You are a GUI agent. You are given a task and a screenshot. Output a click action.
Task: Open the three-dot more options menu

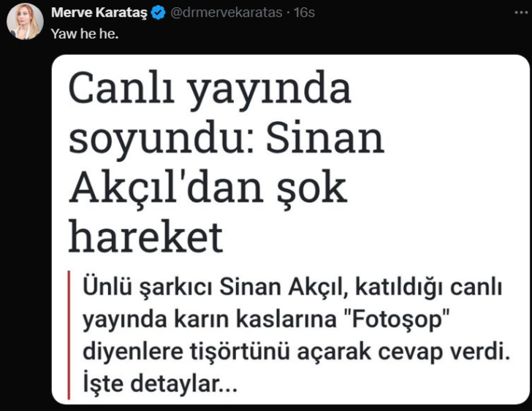[x=522, y=12]
